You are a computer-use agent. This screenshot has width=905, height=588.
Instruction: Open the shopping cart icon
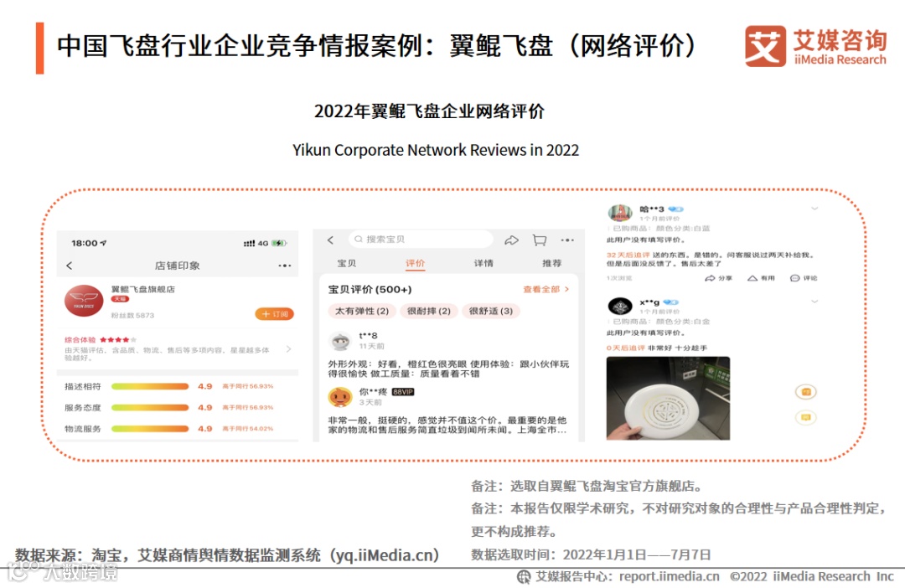[540, 240]
